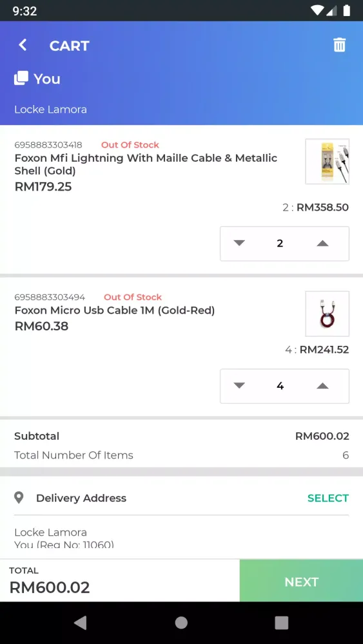Open Foxon Mfi Lightning product title

pos(146,164)
